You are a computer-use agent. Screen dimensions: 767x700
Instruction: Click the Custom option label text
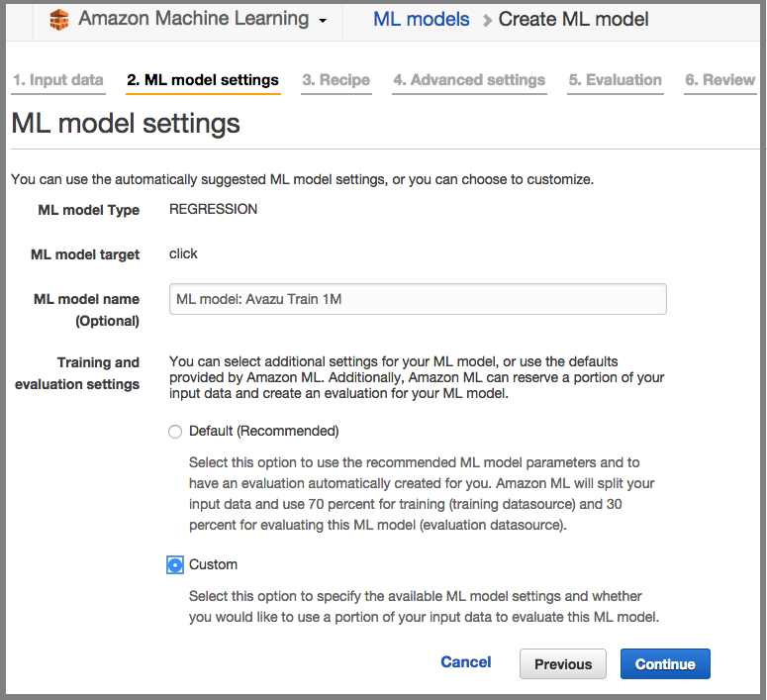point(213,564)
